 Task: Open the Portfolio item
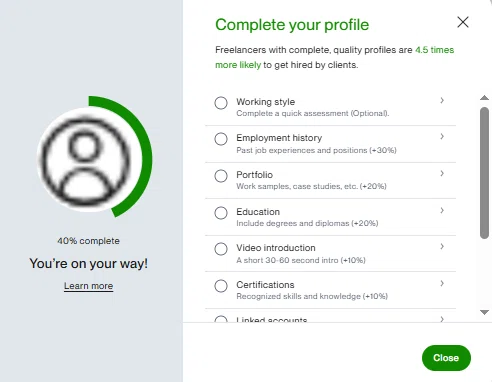click(330, 180)
